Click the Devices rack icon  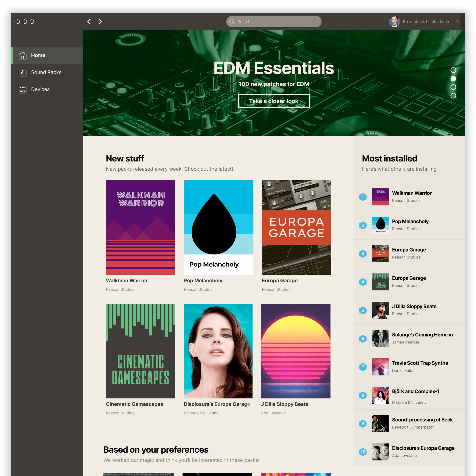(x=22, y=89)
